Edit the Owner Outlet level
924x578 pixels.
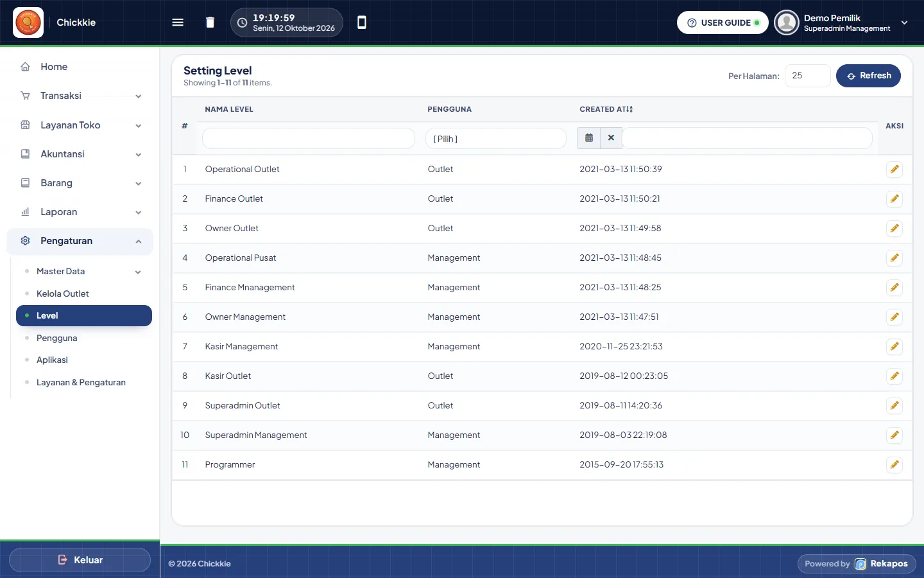pyautogui.click(x=894, y=229)
